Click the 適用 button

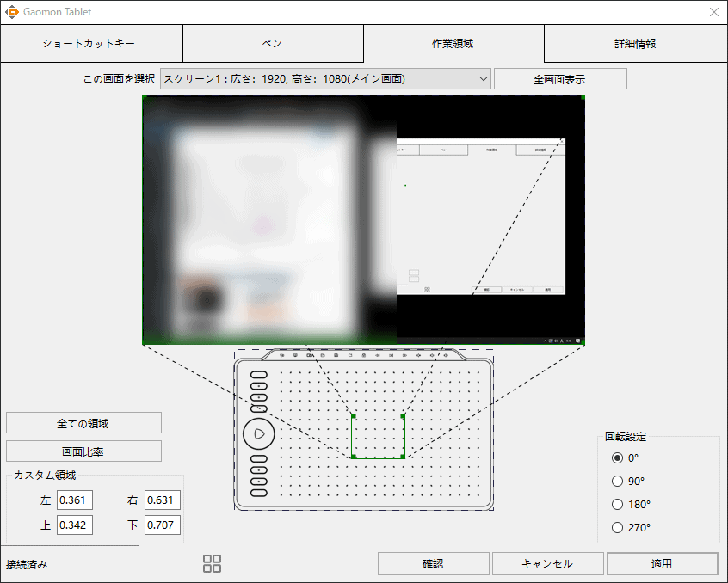pos(663,563)
